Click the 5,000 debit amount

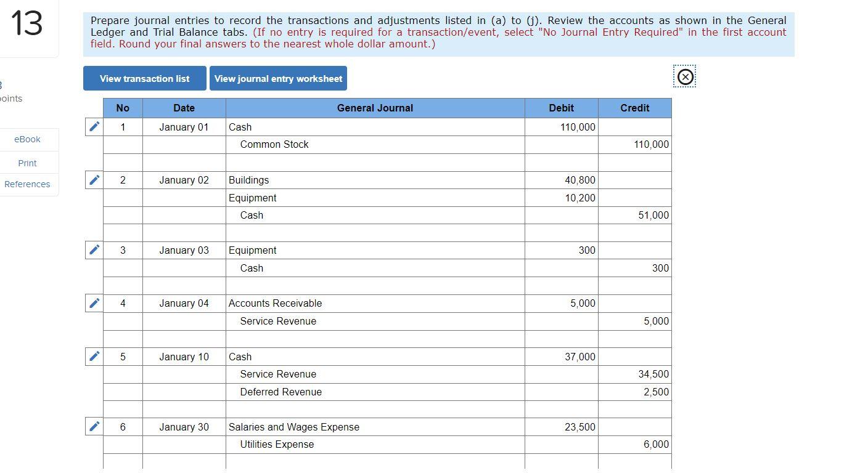562,303
